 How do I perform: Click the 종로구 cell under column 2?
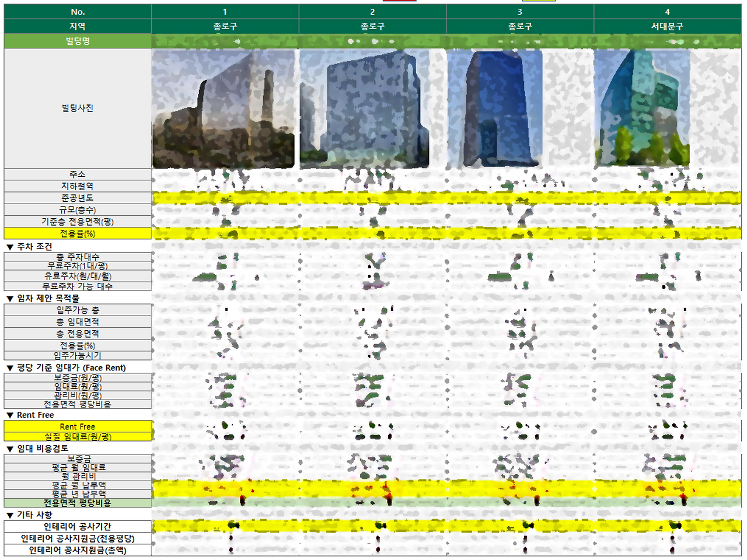click(x=372, y=26)
